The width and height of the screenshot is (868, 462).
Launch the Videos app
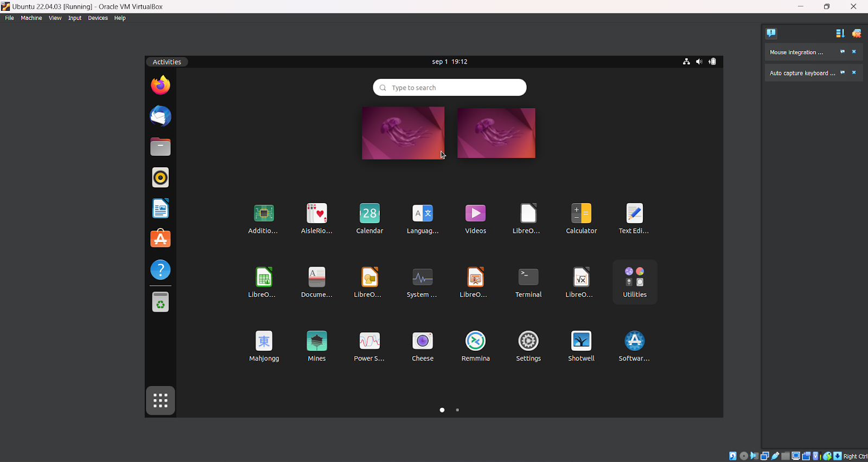click(476, 218)
